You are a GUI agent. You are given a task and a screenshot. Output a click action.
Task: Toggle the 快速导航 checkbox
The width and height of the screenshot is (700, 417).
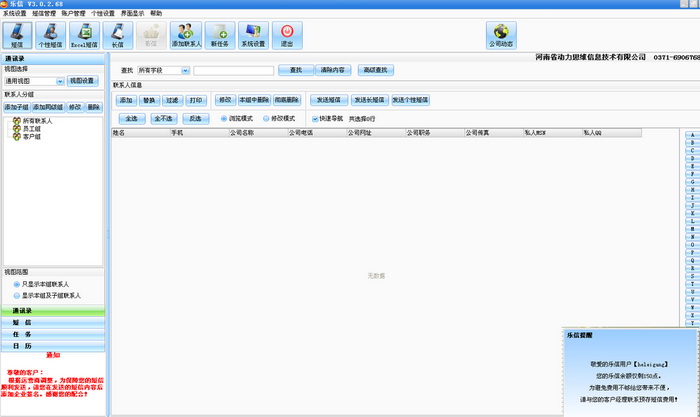point(315,118)
